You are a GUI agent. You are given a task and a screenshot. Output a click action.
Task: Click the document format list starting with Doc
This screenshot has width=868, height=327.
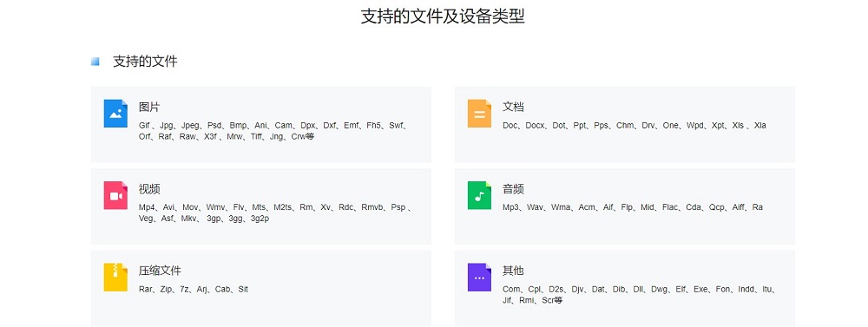[635, 126]
